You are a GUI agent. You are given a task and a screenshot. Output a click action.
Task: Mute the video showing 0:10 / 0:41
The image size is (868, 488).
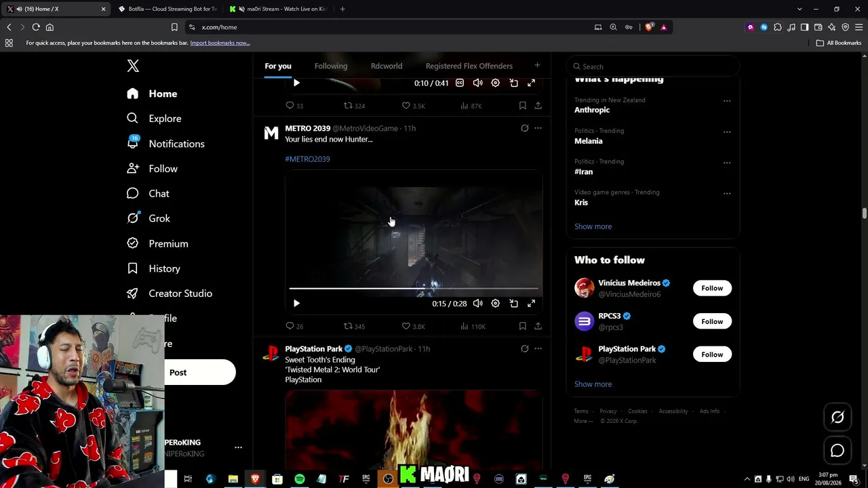(x=477, y=83)
